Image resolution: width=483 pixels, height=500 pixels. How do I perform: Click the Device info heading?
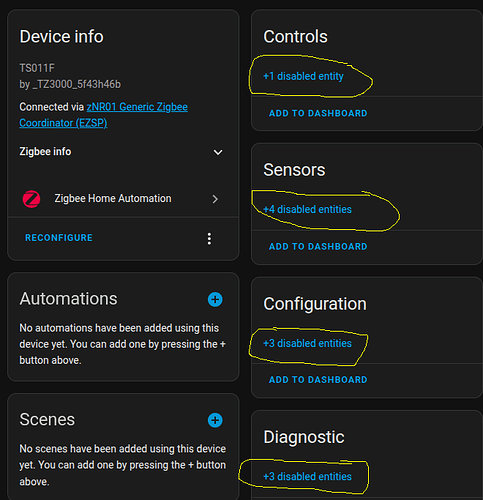coord(62,37)
